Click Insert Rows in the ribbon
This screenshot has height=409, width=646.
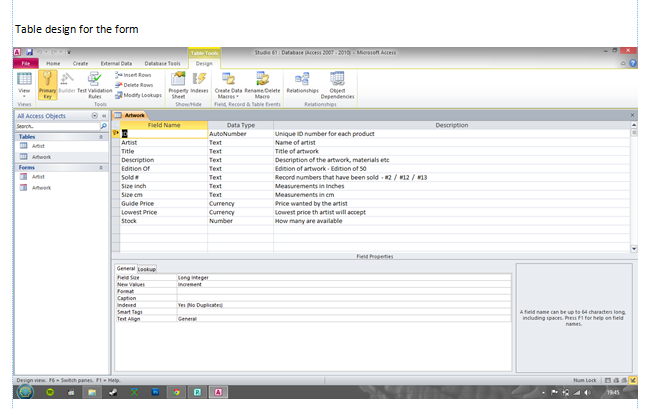133,75
